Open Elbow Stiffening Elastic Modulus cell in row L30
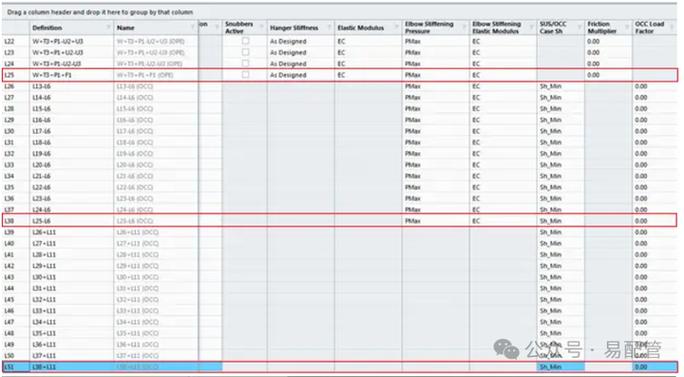684x377 pixels. point(503,131)
